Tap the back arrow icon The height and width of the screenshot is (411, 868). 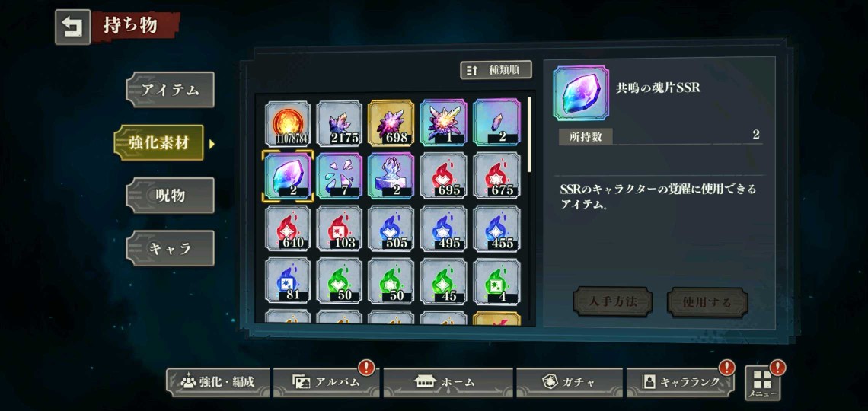click(72, 27)
